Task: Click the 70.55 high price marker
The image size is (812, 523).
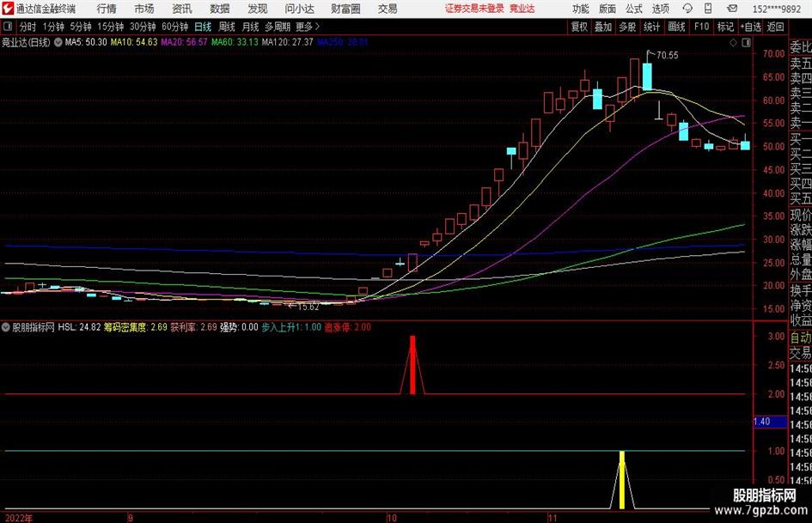Action: (x=667, y=56)
